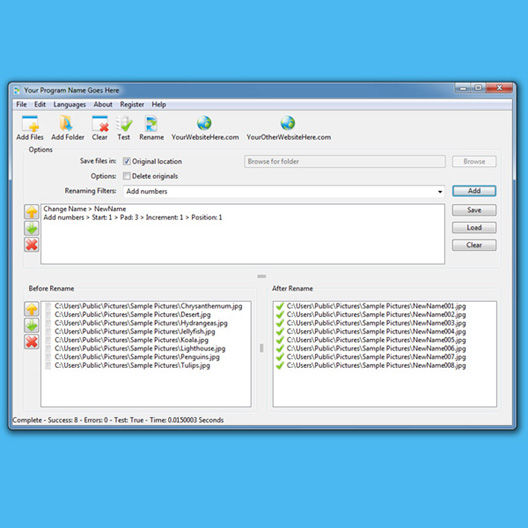This screenshot has height=528, width=528.
Task: Click the Browse for folder text field
Action: coord(345,161)
